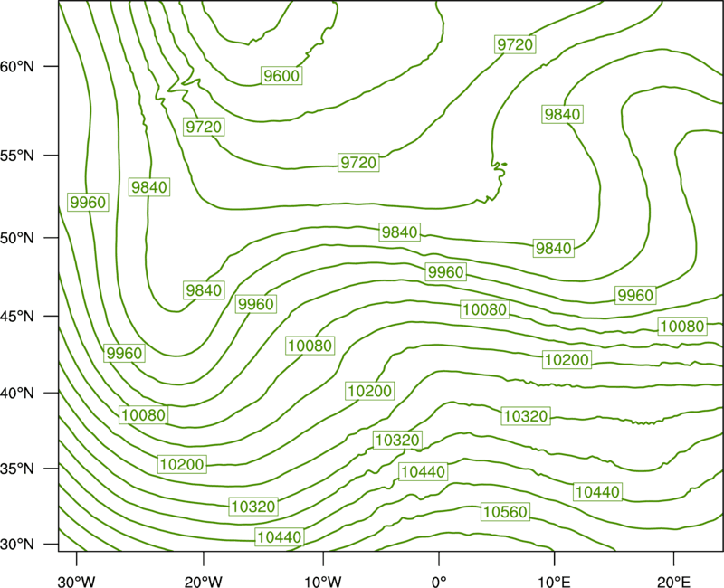Select the 45°N latitude axis label
Viewport: 724px width, 588px height.
click(17, 316)
